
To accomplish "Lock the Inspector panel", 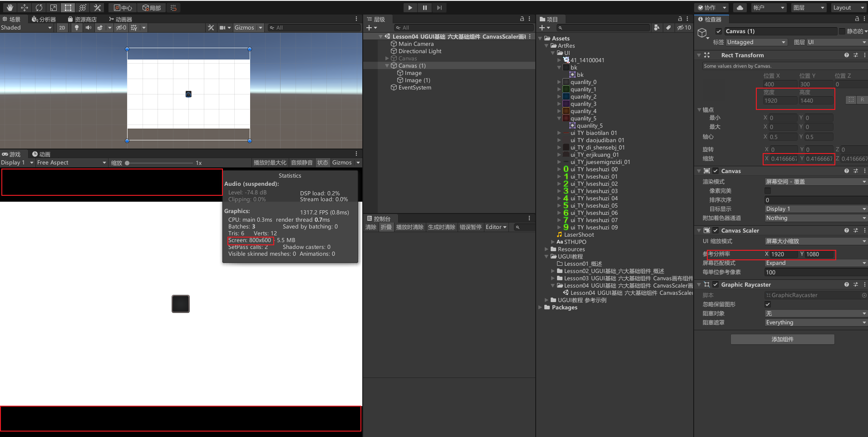I will 857,19.
